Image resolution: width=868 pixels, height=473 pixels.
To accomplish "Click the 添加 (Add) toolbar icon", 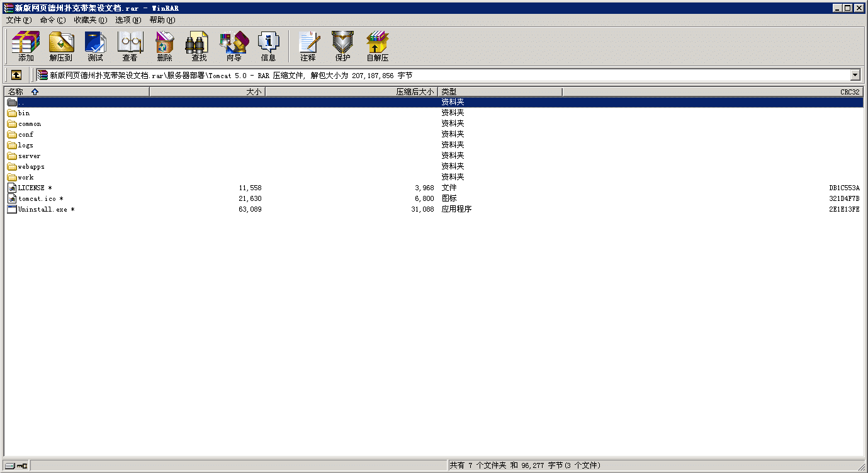I will tap(26, 46).
